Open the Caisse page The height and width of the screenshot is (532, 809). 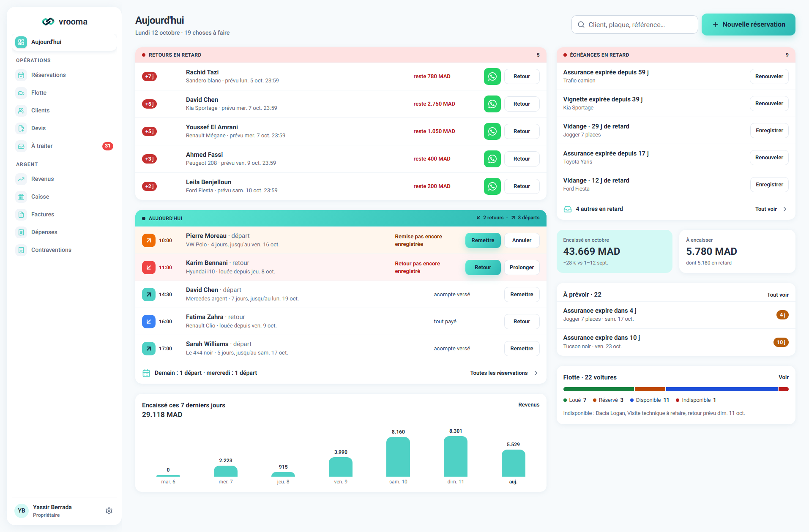point(64,197)
